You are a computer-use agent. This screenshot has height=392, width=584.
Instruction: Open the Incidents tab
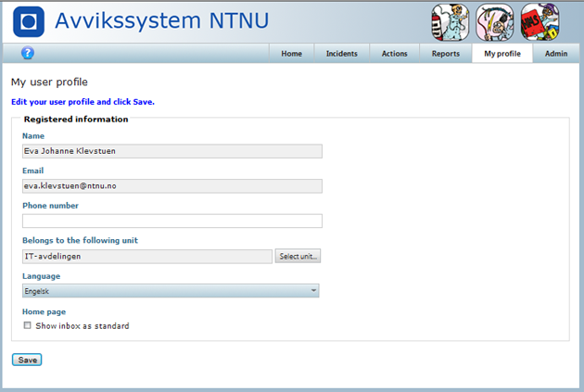[342, 54]
